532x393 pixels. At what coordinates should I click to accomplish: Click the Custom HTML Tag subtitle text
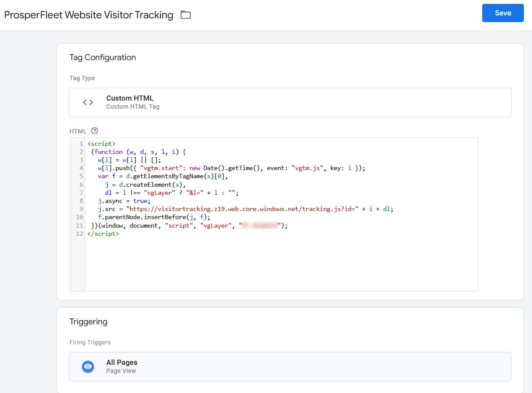coord(133,107)
